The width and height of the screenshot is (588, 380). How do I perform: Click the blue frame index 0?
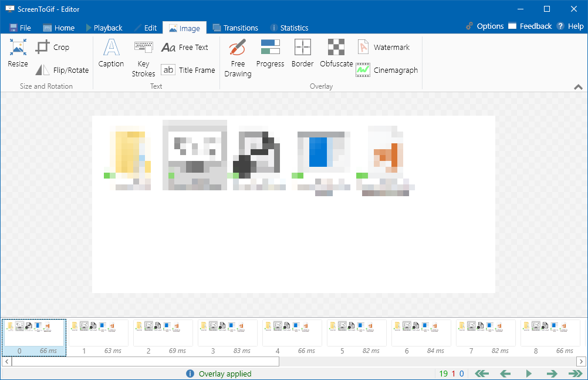pyautogui.click(x=462, y=374)
